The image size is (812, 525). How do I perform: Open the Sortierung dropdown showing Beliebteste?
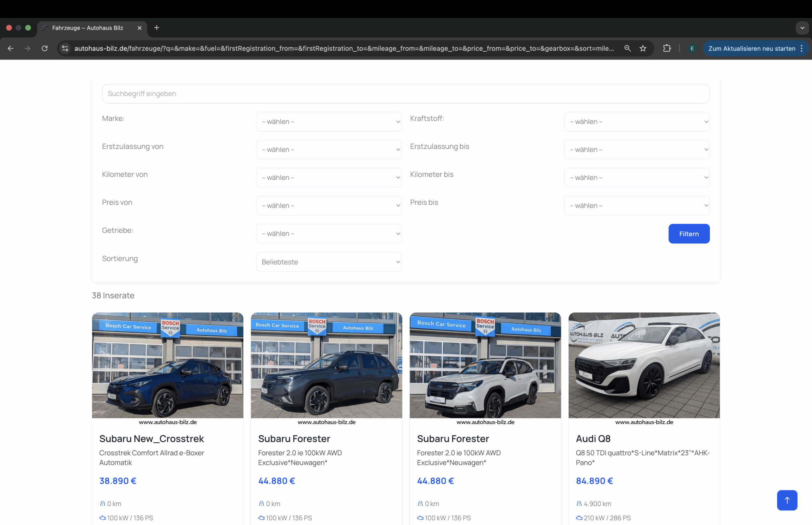point(329,262)
